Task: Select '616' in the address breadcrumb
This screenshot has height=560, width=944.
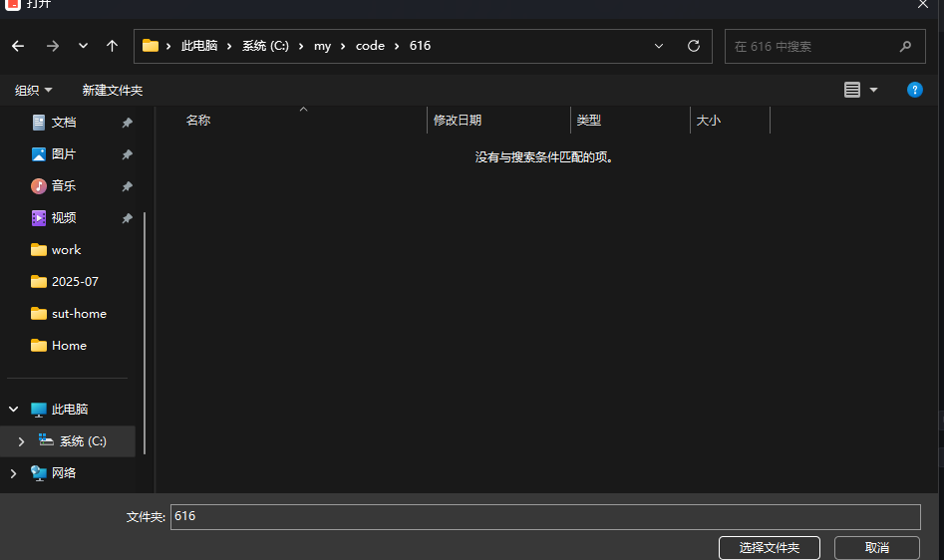Action: 421,46
